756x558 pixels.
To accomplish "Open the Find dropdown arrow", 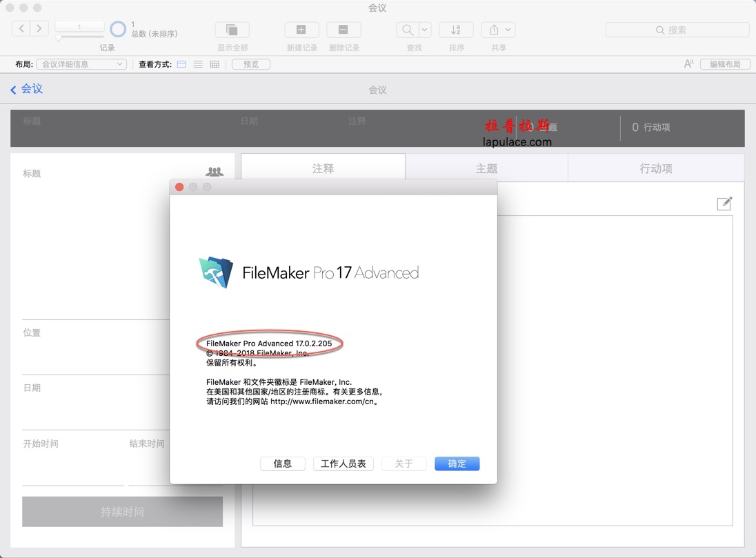I will (x=425, y=30).
